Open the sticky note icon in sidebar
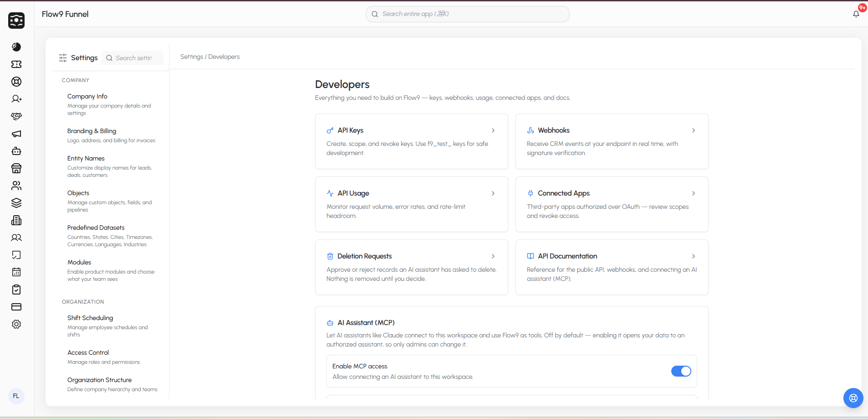Image resolution: width=868 pixels, height=419 pixels. tap(16, 255)
